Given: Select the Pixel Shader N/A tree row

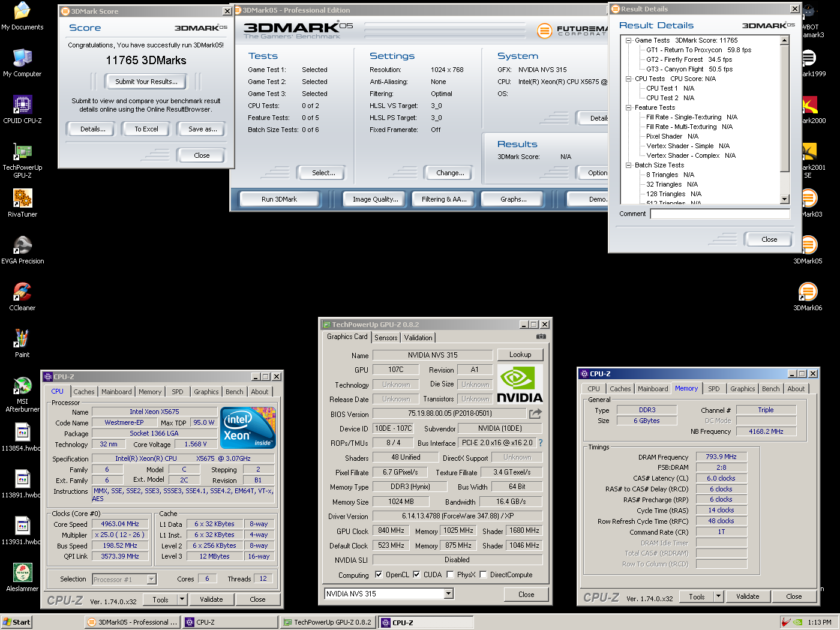Looking at the screenshot, I should pos(672,136).
